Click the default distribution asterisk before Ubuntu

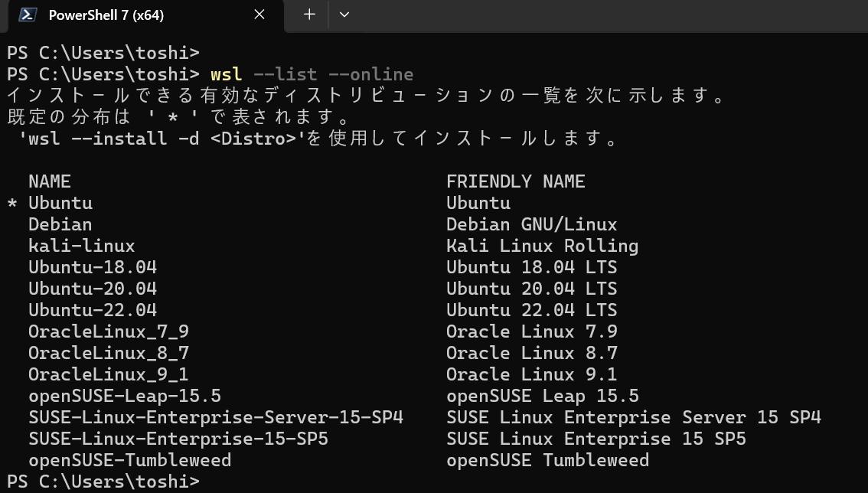[12, 204]
